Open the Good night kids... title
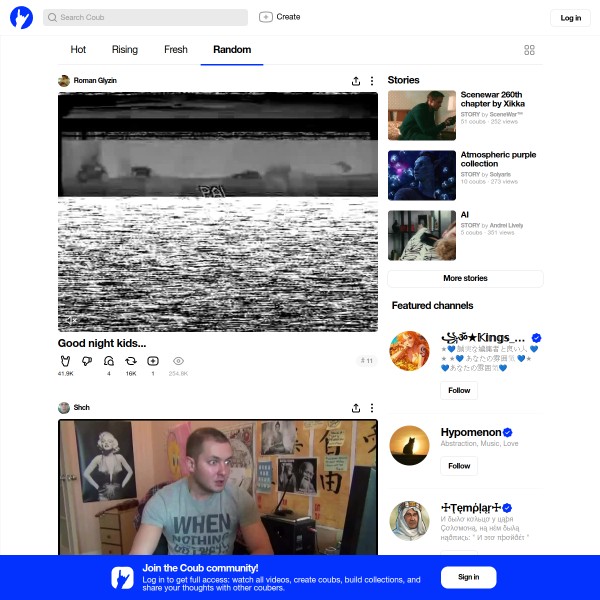Image resolution: width=600 pixels, height=600 pixels. 102,343
